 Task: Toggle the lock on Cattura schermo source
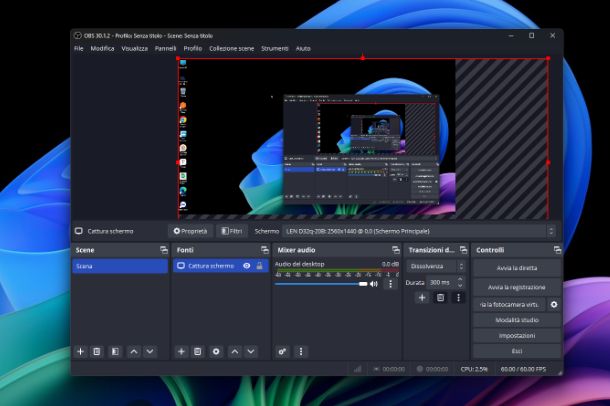click(259, 266)
